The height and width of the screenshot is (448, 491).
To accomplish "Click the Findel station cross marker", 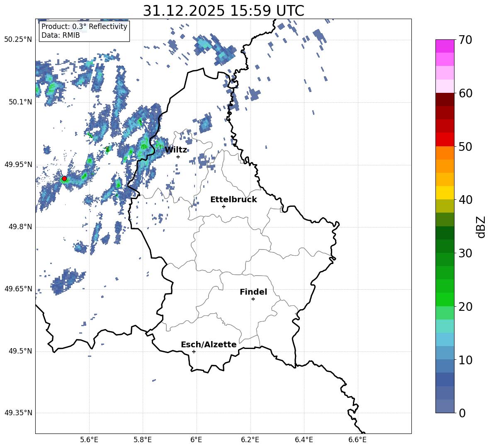I will pos(253,299).
